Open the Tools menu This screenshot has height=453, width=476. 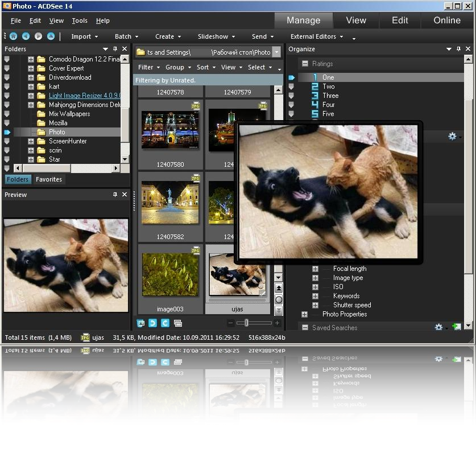point(80,20)
